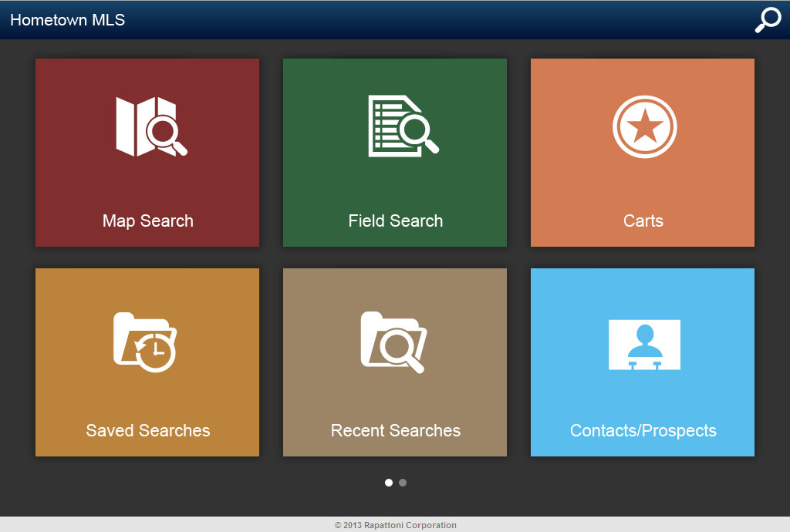790x532 pixels.
Task: Click the folder with clock icon
Action: click(x=146, y=341)
